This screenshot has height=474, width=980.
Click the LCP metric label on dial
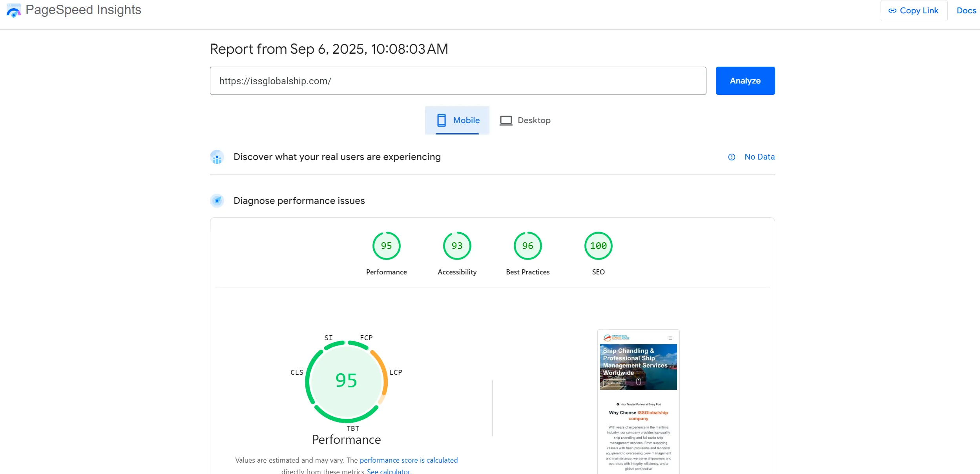[x=396, y=372]
